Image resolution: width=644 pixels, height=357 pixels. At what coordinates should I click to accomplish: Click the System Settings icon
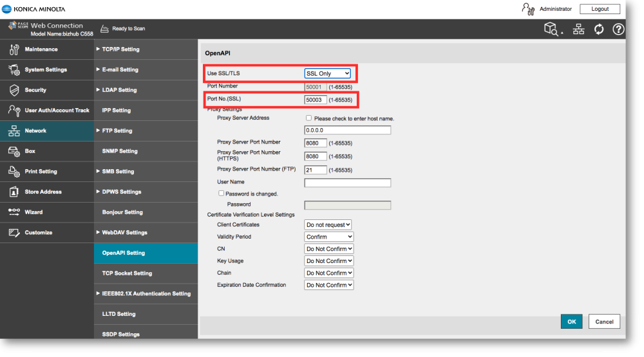click(14, 69)
